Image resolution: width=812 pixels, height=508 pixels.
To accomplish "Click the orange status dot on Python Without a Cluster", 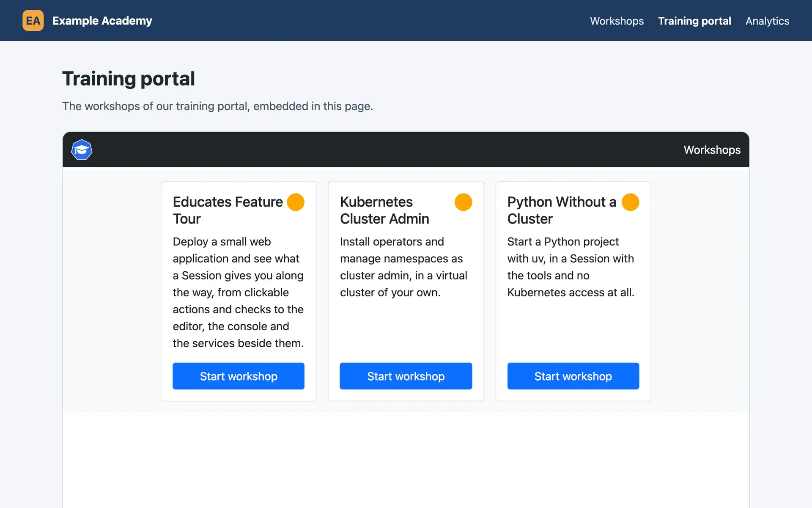I will coord(630,202).
